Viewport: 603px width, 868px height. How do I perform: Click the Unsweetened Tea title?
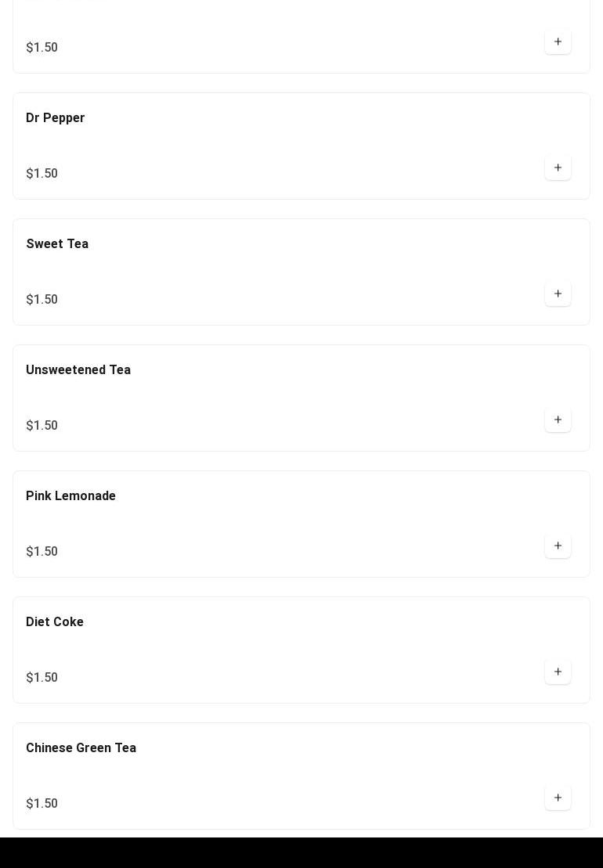click(78, 370)
